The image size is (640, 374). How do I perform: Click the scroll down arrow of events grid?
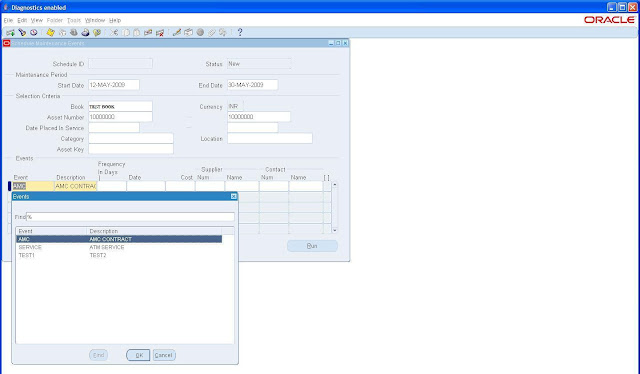335,230
